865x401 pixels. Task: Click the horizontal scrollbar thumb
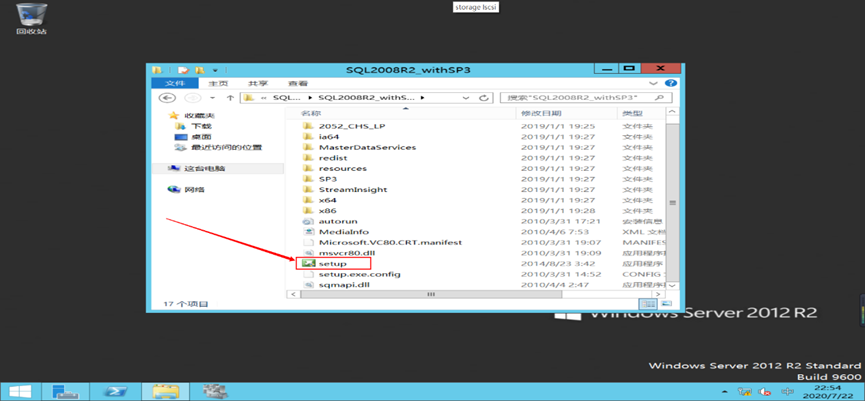[431, 295]
